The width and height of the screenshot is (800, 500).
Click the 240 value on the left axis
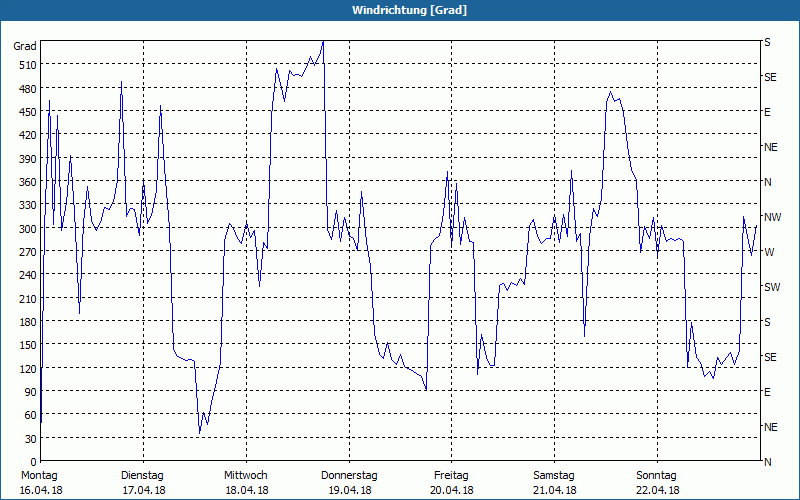(28, 275)
